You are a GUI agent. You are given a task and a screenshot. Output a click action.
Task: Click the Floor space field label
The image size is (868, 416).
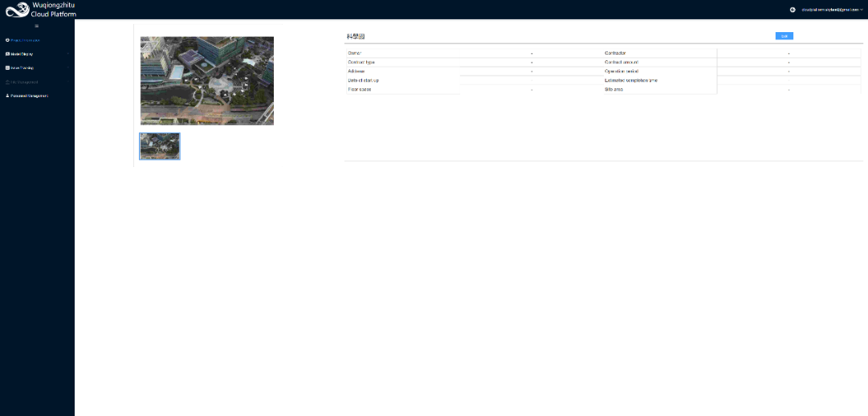tap(359, 90)
